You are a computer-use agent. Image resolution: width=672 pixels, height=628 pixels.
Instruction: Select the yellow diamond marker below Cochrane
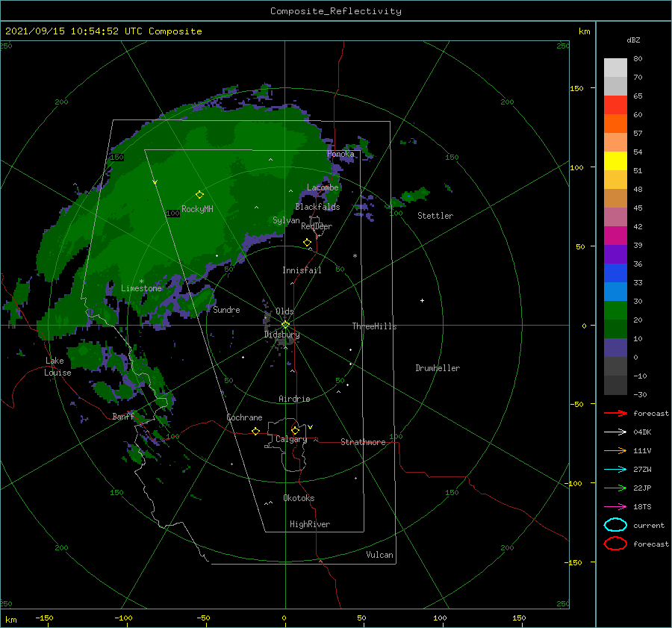255,431
